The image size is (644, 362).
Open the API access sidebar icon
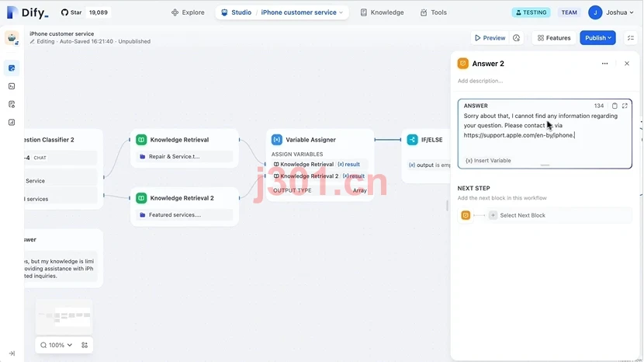(12, 86)
